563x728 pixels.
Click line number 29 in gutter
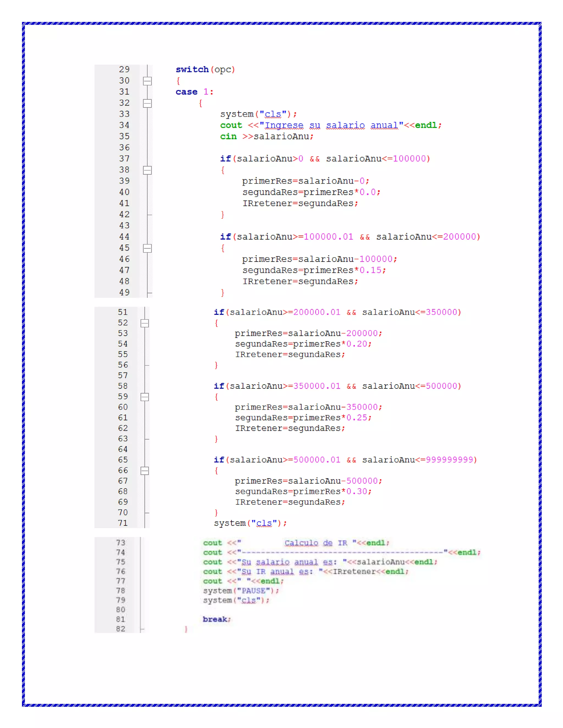[x=124, y=69]
